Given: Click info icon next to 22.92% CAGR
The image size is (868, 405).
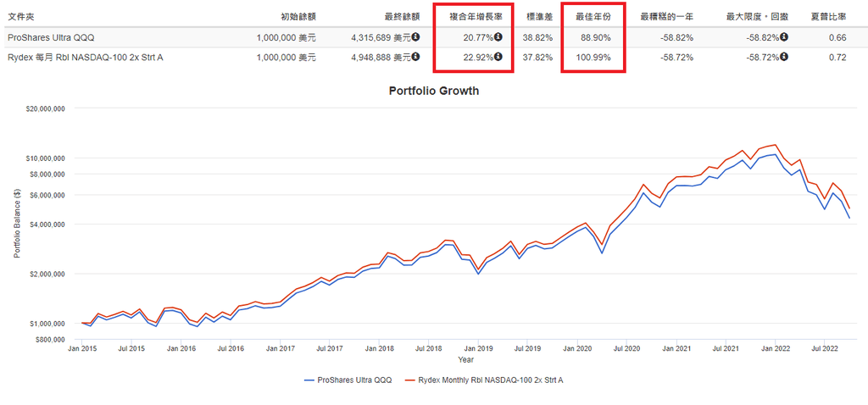Looking at the screenshot, I should click(x=498, y=56).
